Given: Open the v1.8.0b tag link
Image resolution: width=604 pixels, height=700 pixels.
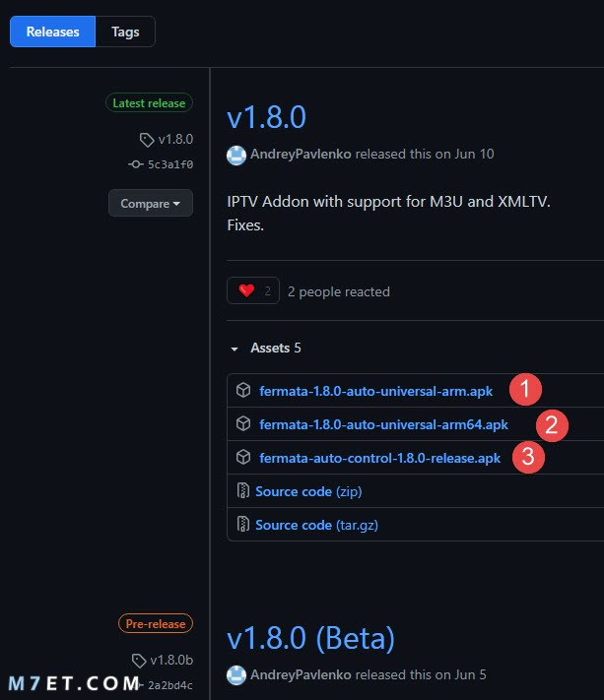Looking at the screenshot, I should (171, 661).
